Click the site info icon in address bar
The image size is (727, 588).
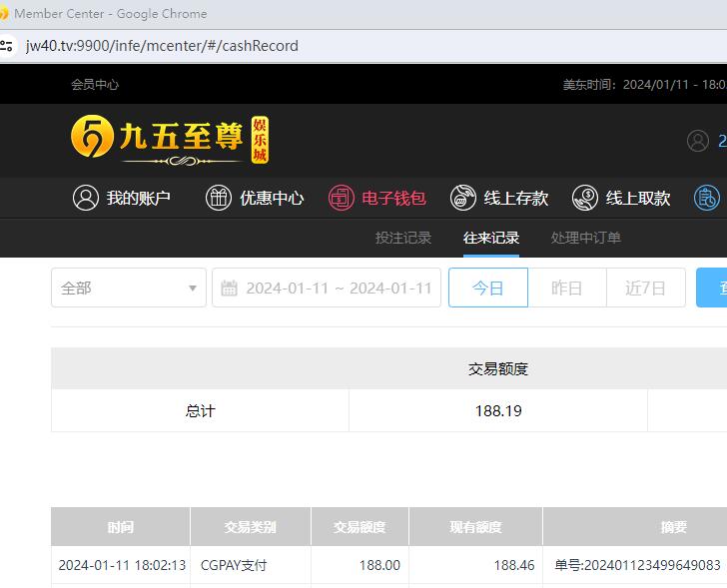point(6,46)
